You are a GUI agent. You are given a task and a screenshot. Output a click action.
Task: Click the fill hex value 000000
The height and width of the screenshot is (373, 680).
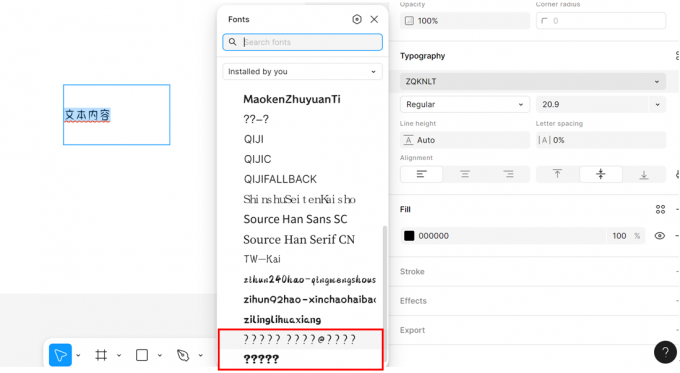tap(434, 236)
